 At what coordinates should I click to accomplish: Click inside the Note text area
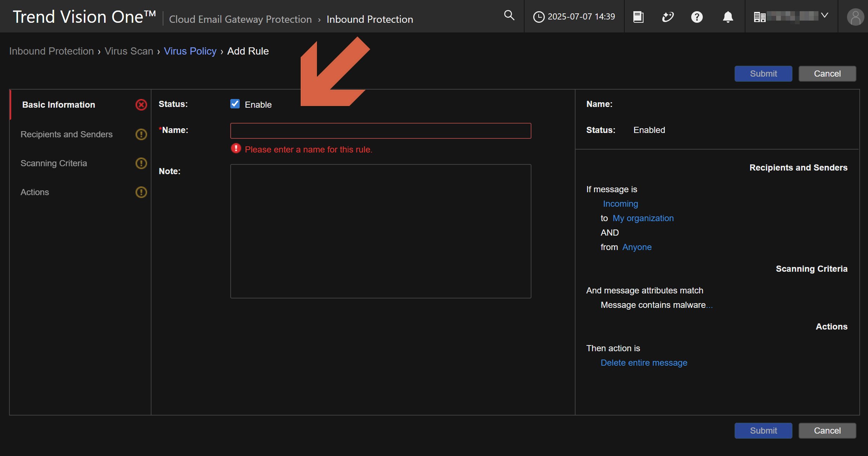(381, 231)
